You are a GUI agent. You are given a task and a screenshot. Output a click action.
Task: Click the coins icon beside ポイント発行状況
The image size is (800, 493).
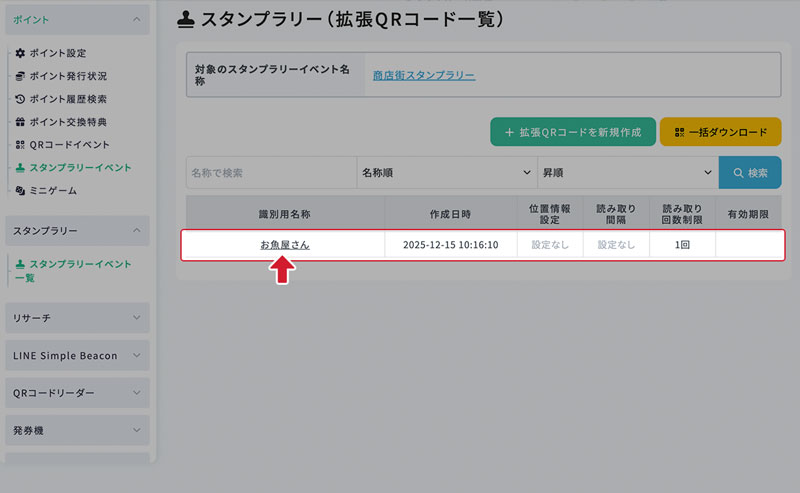point(20,76)
